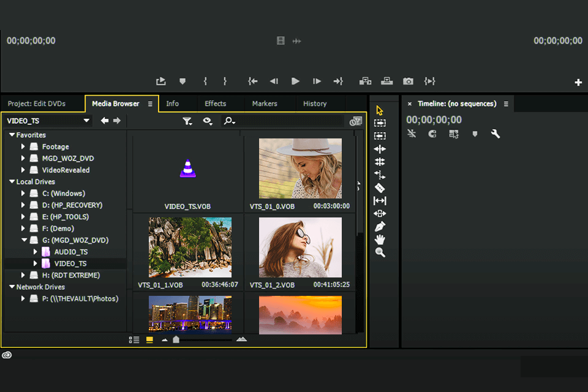Open Timeline Display Settings with the wrench icon
The width and height of the screenshot is (588, 392).
pos(496,134)
